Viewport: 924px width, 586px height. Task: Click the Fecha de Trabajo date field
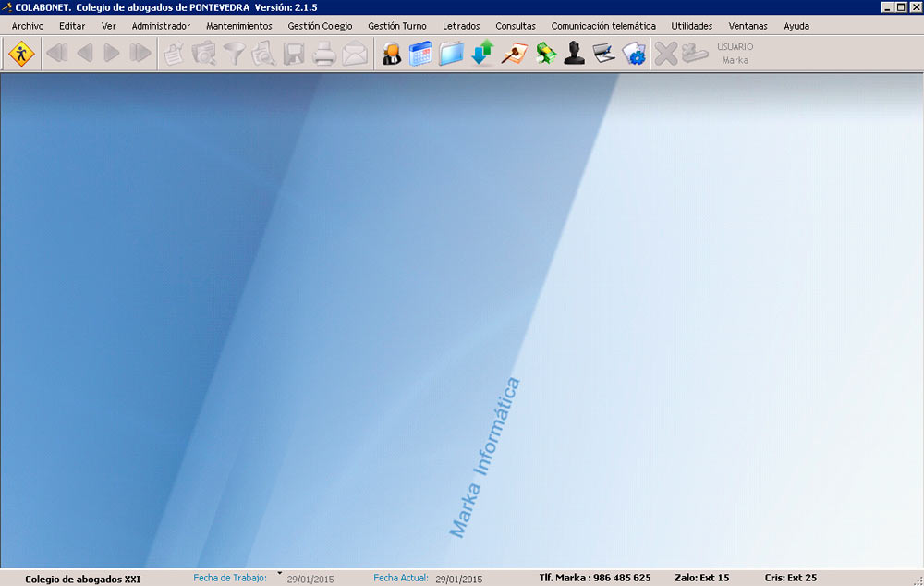click(310, 580)
